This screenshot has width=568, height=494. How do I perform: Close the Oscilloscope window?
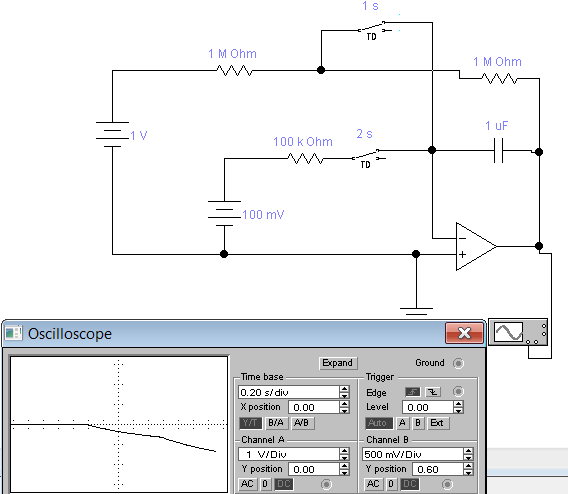pos(464,332)
